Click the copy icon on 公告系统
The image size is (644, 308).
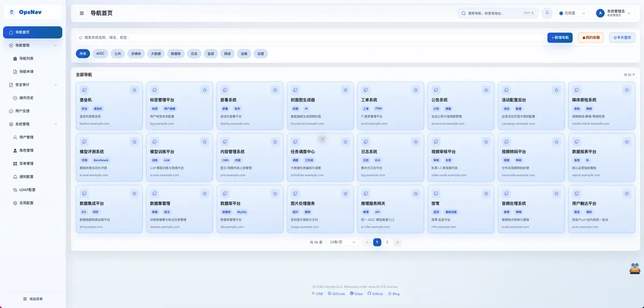click(436, 90)
